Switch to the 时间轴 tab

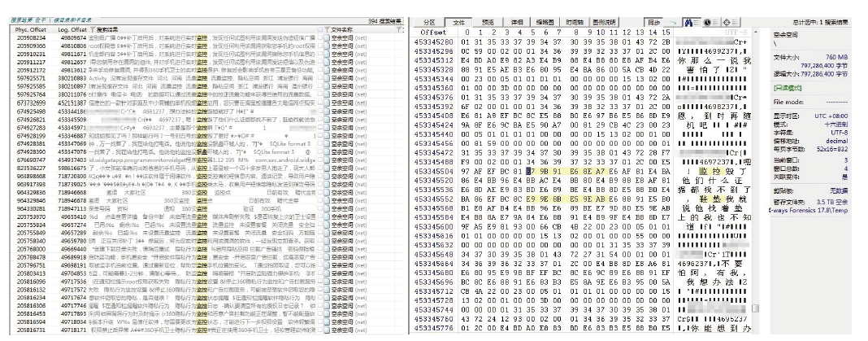(x=574, y=22)
